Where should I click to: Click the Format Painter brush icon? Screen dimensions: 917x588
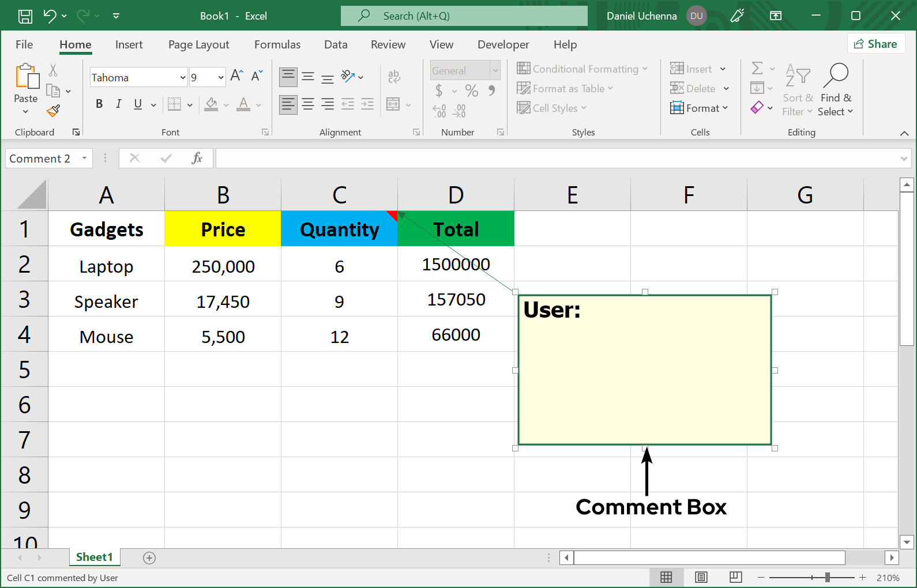pyautogui.click(x=54, y=110)
